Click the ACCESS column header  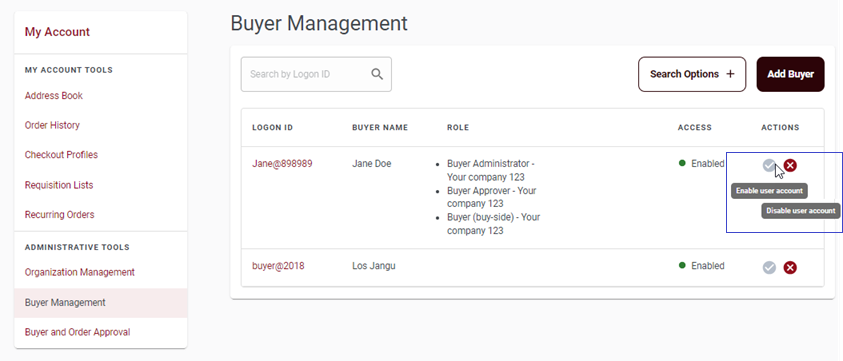pos(695,128)
